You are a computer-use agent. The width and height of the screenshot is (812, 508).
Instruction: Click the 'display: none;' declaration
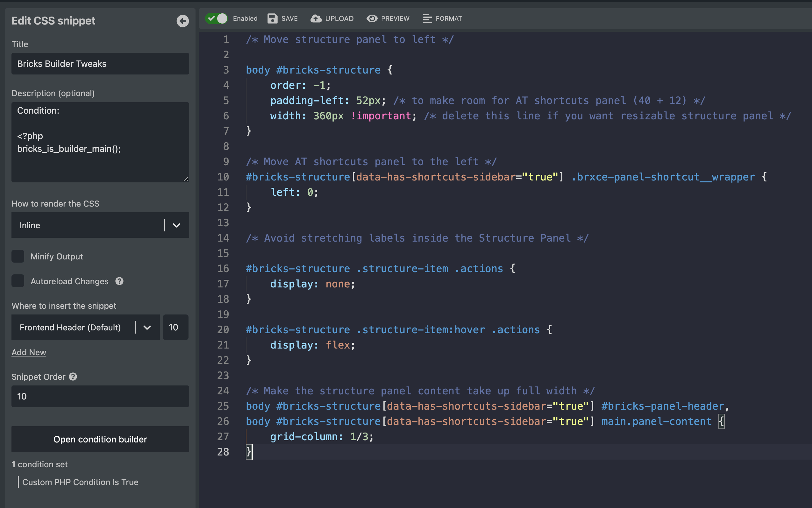pyautogui.click(x=313, y=284)
